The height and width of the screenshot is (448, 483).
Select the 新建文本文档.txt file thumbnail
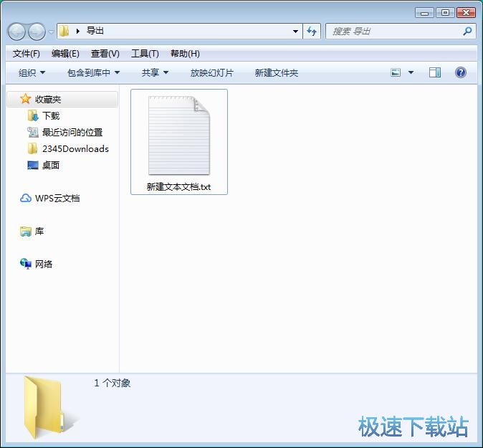179,135
